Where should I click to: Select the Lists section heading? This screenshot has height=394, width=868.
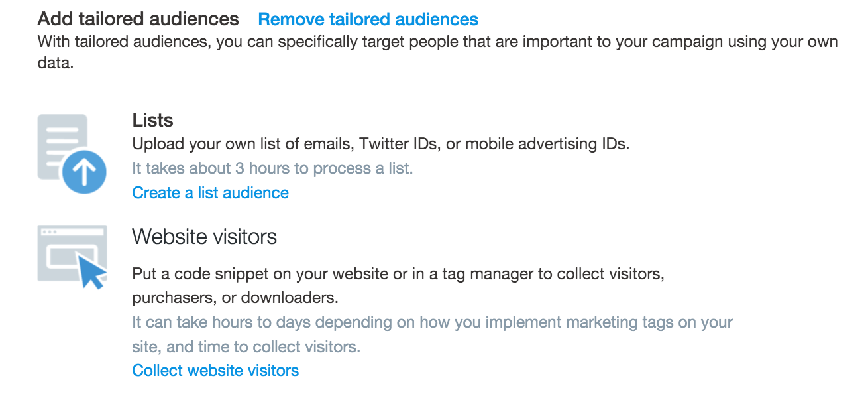(152, 120)
